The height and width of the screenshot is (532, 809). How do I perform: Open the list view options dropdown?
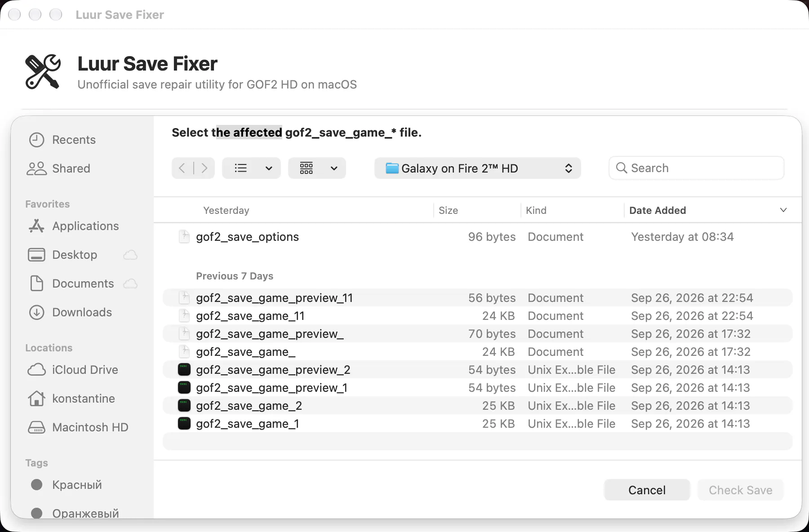pyautogui.click(x=251, y=168)
